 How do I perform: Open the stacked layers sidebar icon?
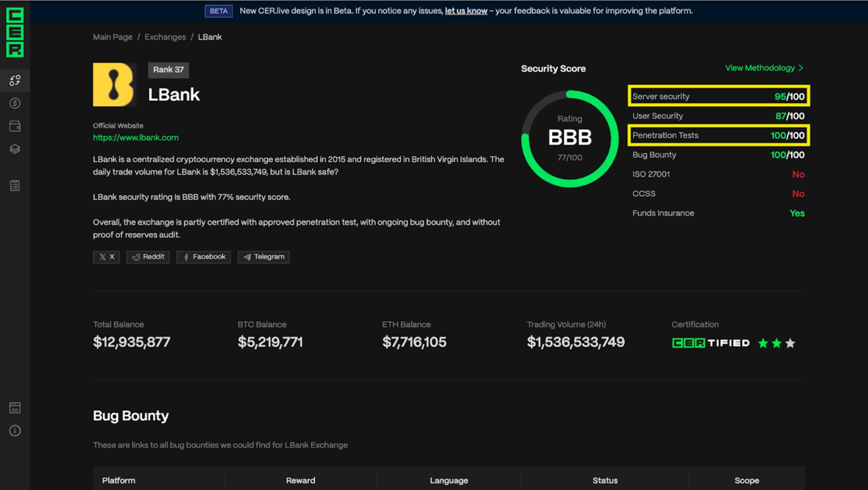pos(15,149)
